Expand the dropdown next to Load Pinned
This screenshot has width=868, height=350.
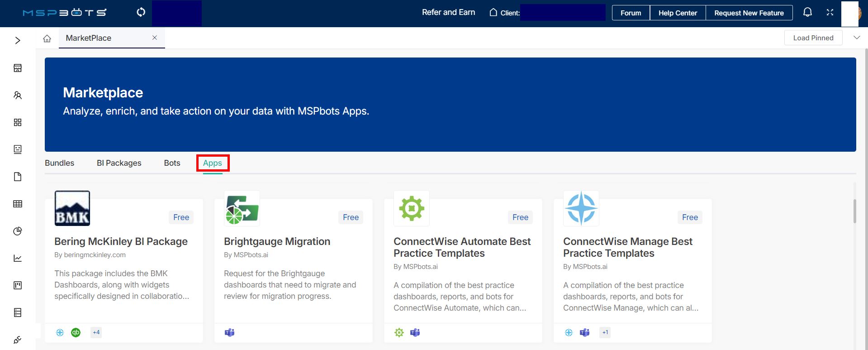[856, 38]
